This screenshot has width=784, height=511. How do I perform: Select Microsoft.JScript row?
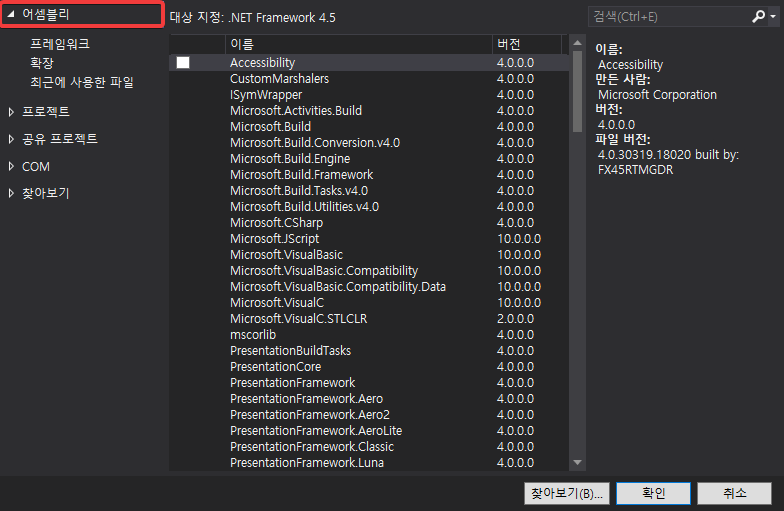[369, 238]
